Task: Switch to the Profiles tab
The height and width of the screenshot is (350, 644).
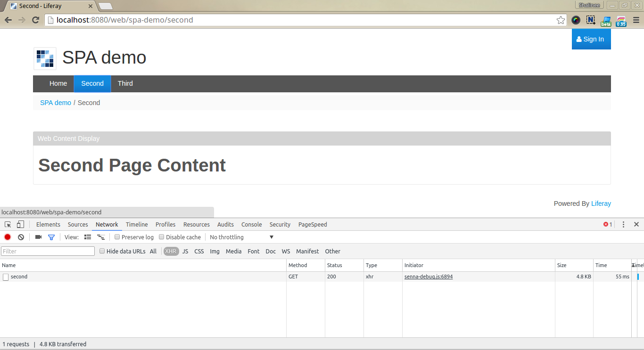Action: 165,224
